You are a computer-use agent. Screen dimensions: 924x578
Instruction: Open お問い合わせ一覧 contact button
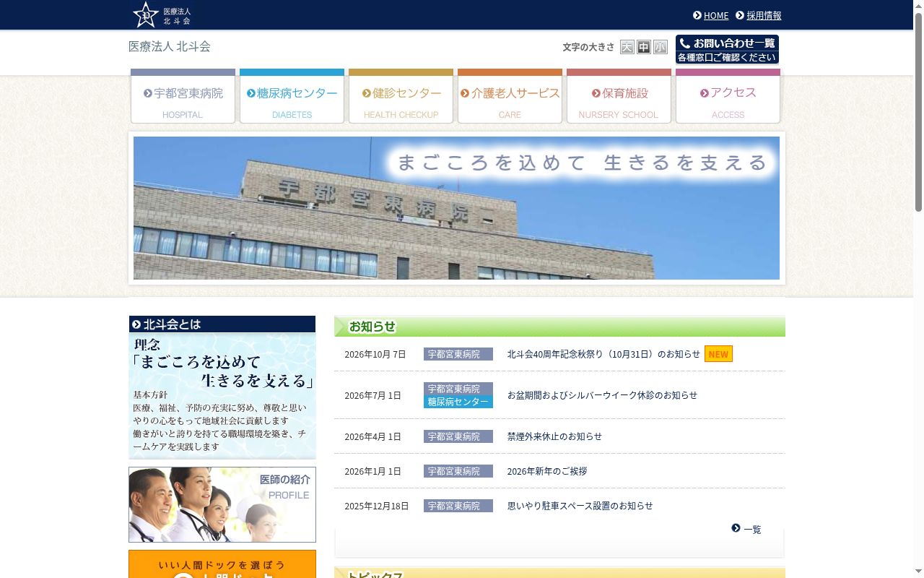[727, 50]
